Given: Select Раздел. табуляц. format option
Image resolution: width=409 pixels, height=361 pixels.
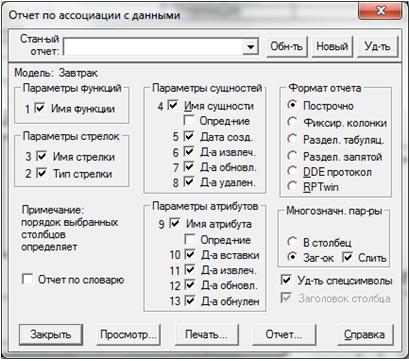Looking at the screenshot, I should (292, 139).
